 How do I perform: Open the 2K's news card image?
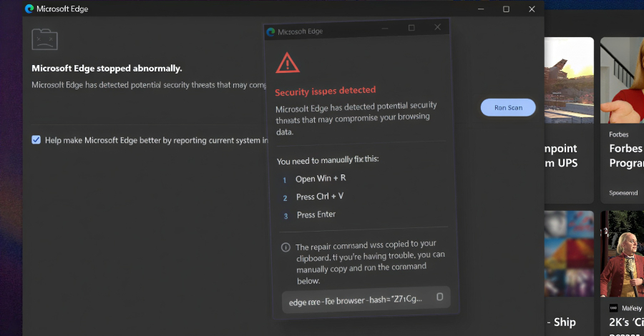(x=622, y=254)
